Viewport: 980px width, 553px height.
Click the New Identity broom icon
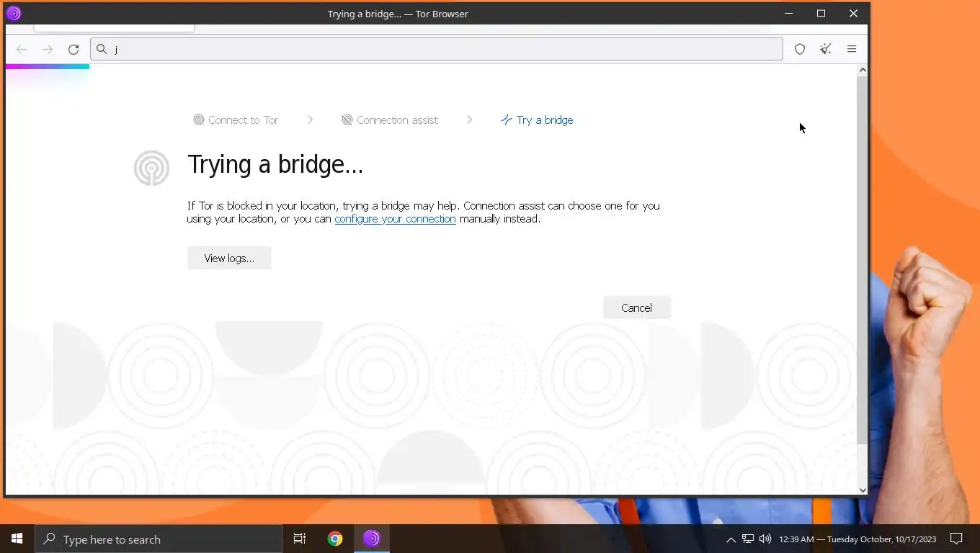click(x=826, y=49)
